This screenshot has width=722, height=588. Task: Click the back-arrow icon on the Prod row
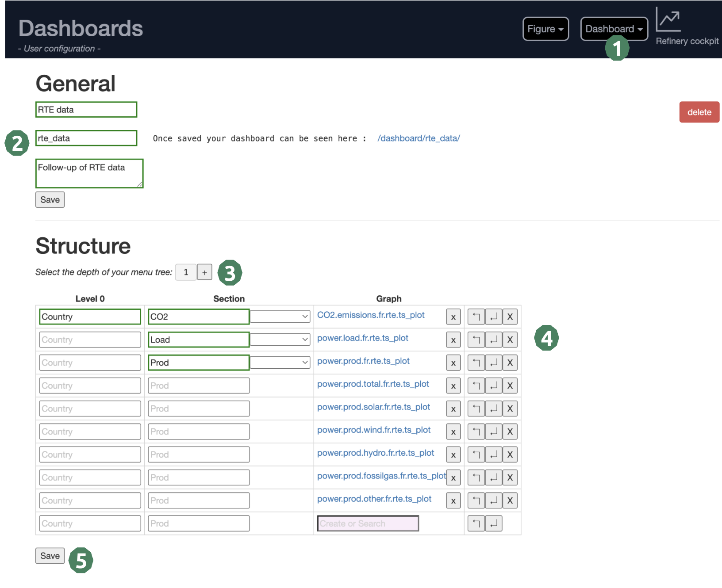click(x=476, y=363)
